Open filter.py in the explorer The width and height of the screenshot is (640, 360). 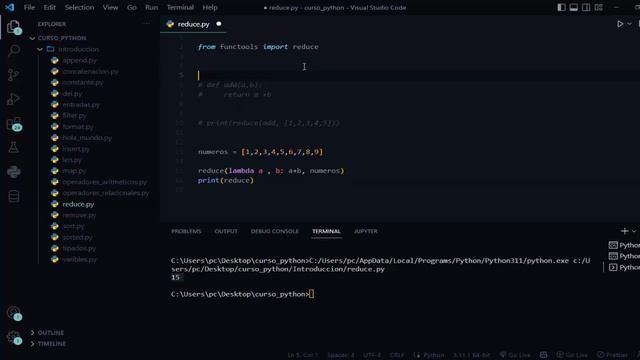(x=75, y=116)
